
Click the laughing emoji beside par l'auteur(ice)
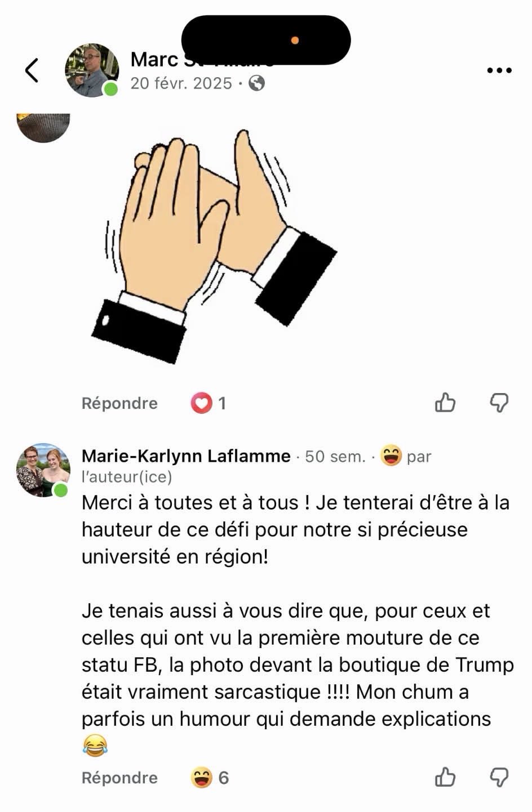pos(391,456)
